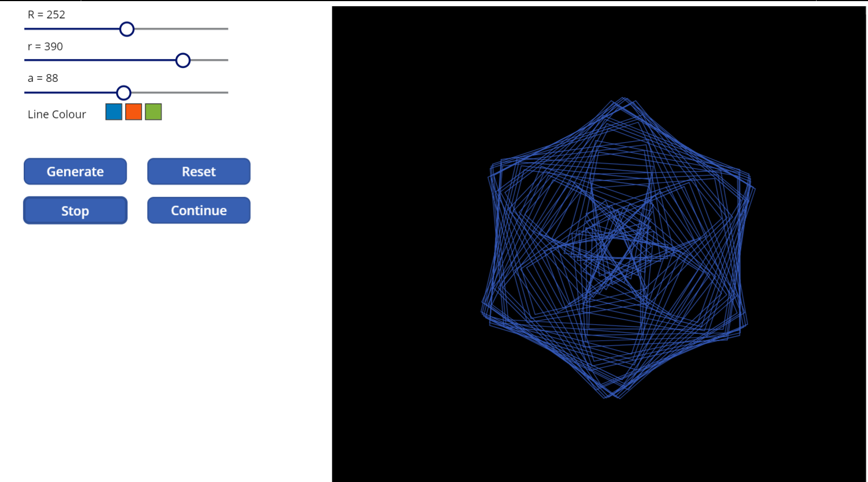
Task: Click the "a = 88" label
Action: tap(43, 79)
